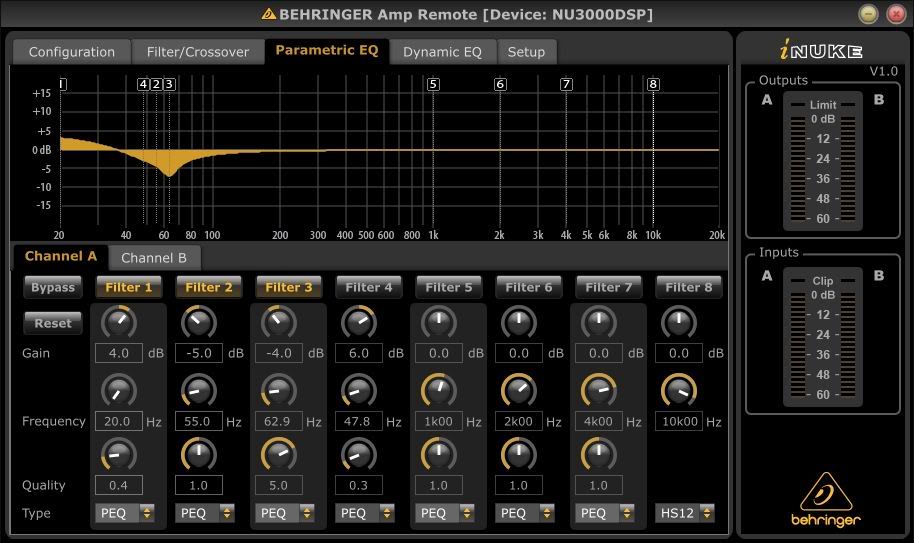
Task: Click Filter 8 frequency field showing 10k00
Action: tap(679, 421)
